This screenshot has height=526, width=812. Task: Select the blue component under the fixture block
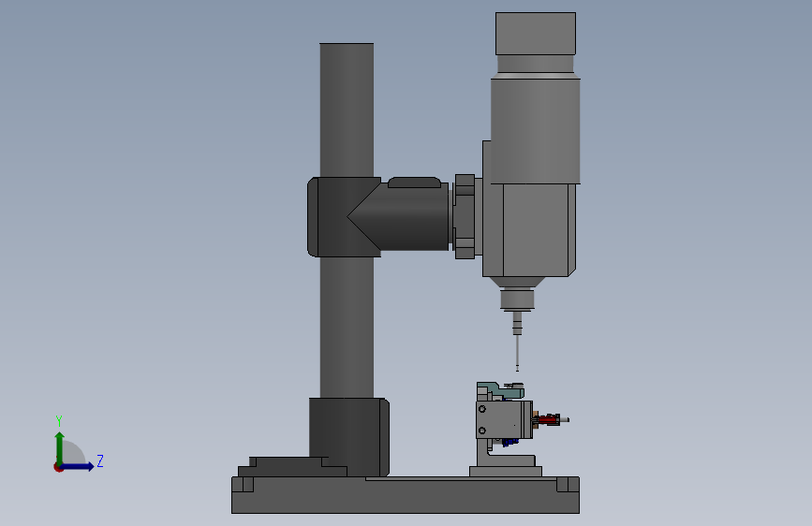click(510, 442)
